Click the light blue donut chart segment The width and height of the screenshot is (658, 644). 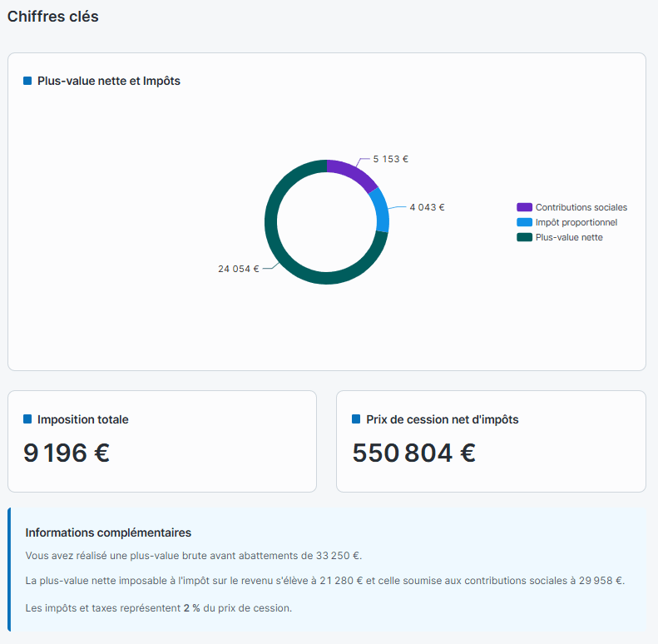(x=380, y=210)
